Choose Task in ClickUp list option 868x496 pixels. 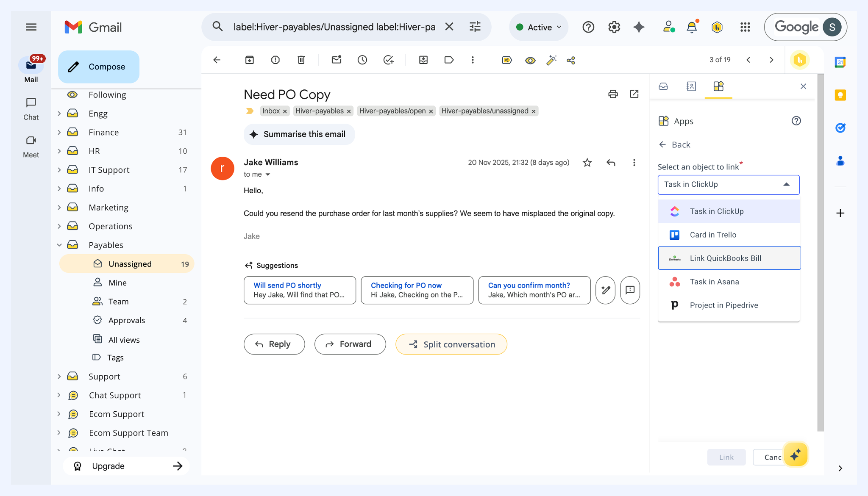point(729,211)
